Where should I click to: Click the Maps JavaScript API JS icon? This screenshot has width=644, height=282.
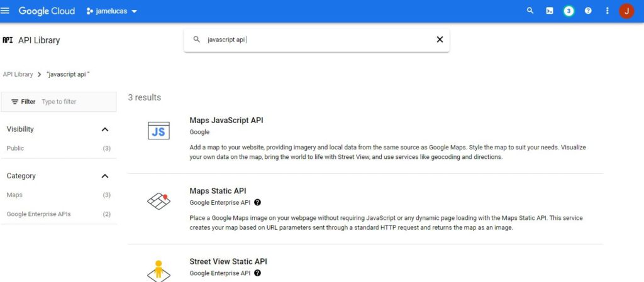pyautogui.click(x=158, y=131)
